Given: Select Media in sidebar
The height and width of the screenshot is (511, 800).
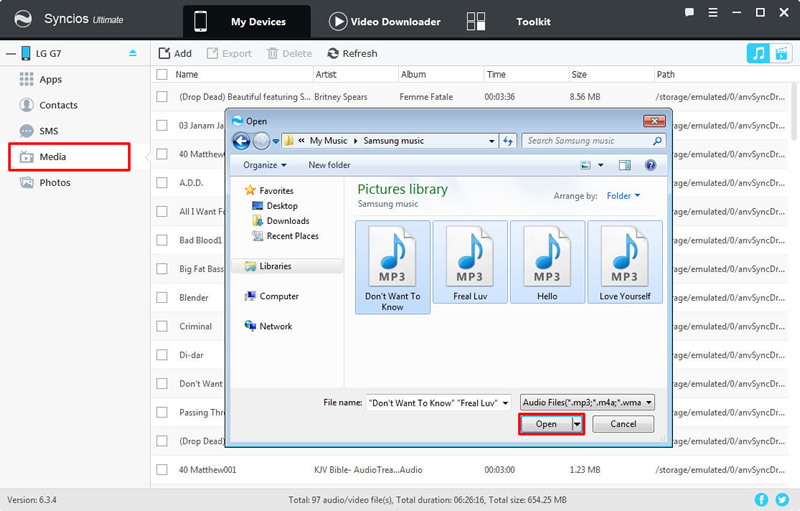Looking at the screenshot, I should (69, 157).
